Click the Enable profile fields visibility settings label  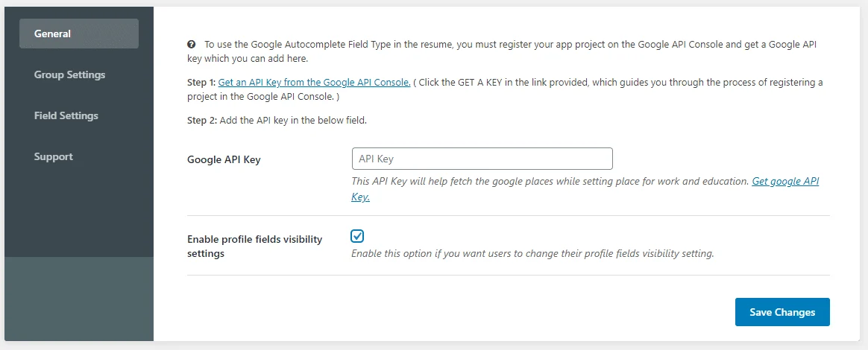[254, 246]
